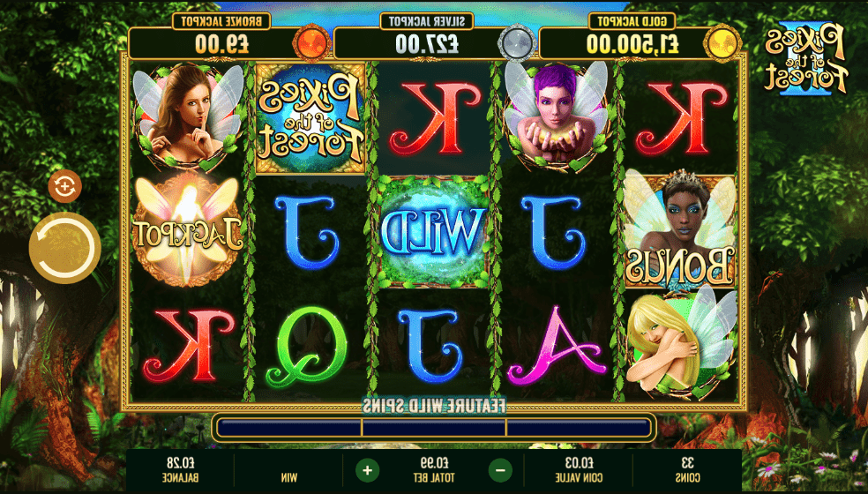The height and width of the screenshot is (494, 868).
Task: Click the Balance display
Action: 180,469
